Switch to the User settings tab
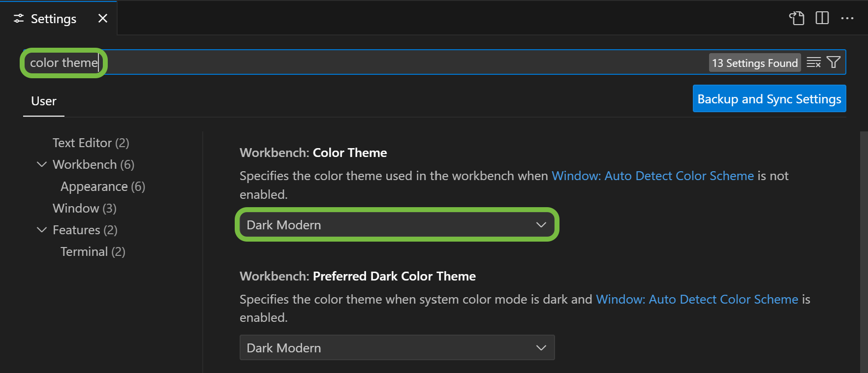 coord(44,101)
